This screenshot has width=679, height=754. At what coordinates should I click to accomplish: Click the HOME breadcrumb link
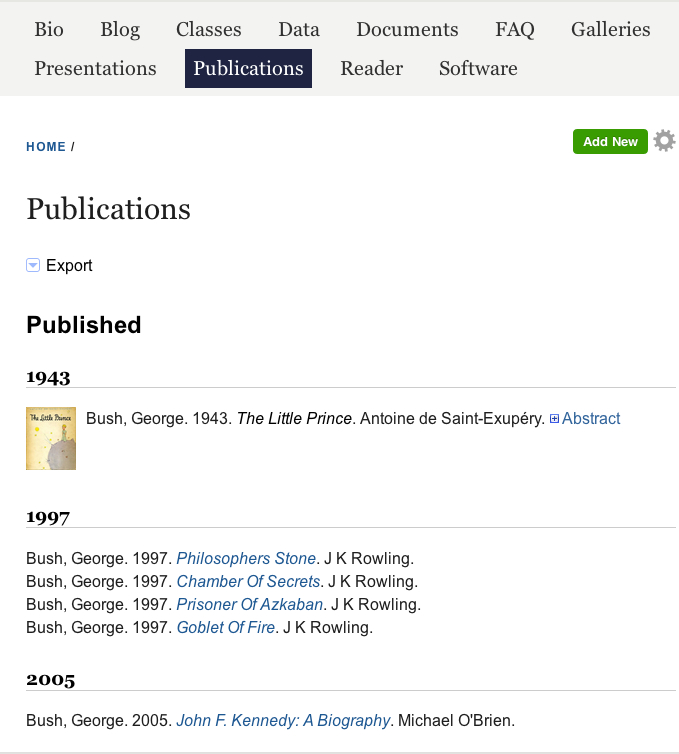[46, 147]
